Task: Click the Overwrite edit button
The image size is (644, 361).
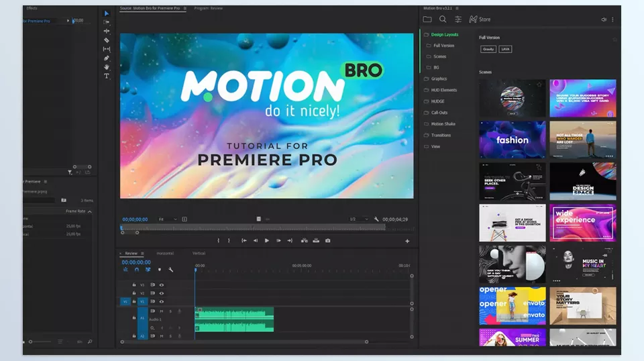Action: pos(316,241)
